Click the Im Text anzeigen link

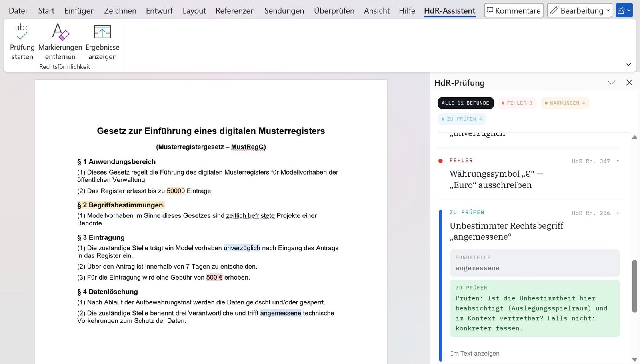tap(475, 353)
